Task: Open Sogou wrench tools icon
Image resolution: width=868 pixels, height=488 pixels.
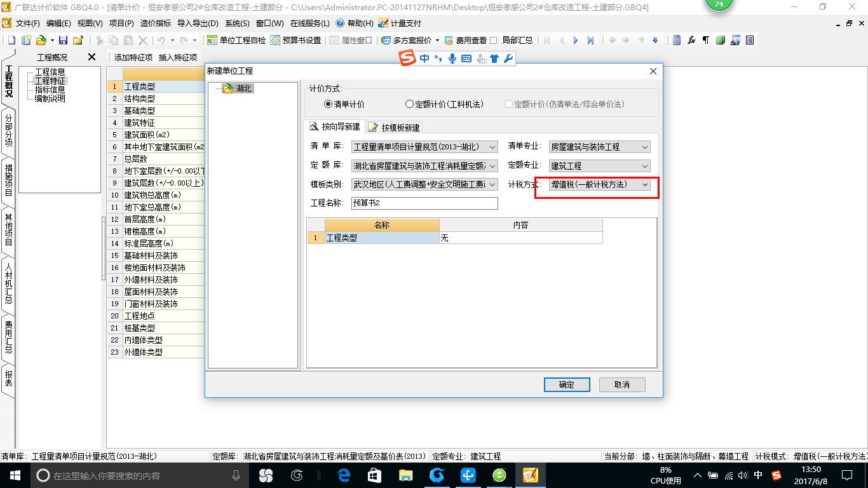Action: (x=508, y=58)
